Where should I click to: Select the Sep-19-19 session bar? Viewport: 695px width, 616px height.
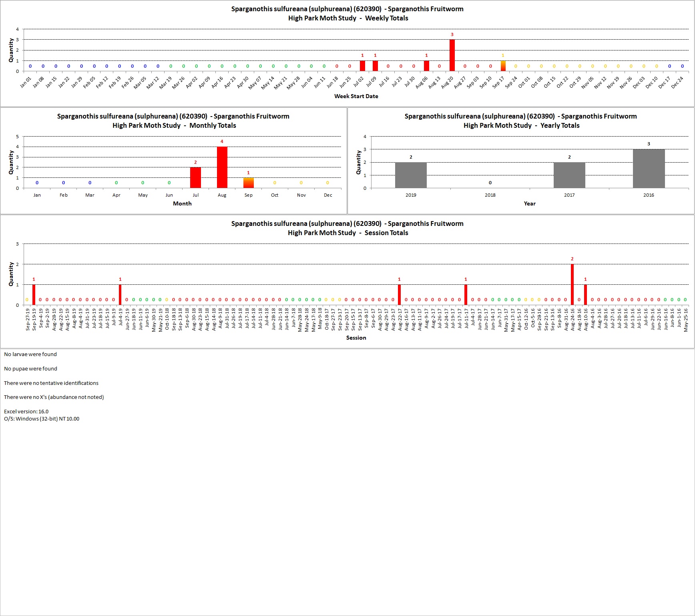(x=34, y=295)
